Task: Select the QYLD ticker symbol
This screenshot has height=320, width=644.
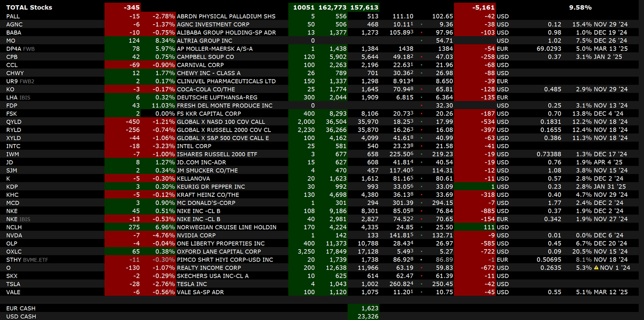Action: tap(14, 122)
